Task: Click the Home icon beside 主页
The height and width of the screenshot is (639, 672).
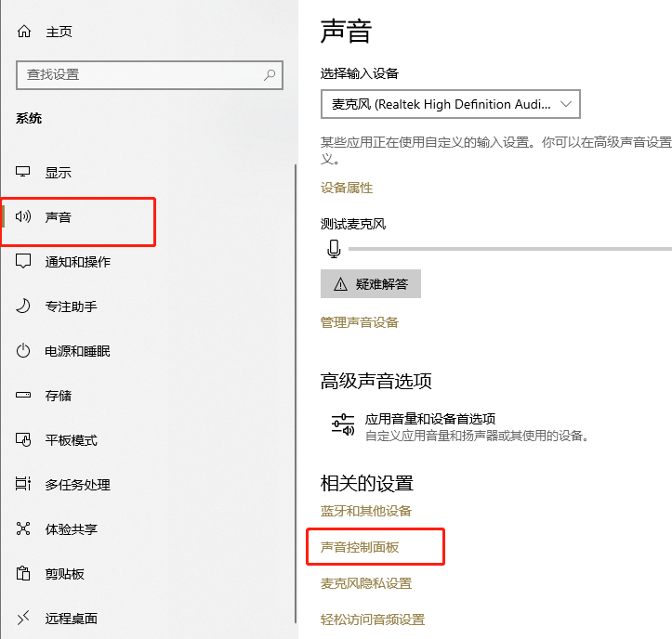Action: [24, 32]
